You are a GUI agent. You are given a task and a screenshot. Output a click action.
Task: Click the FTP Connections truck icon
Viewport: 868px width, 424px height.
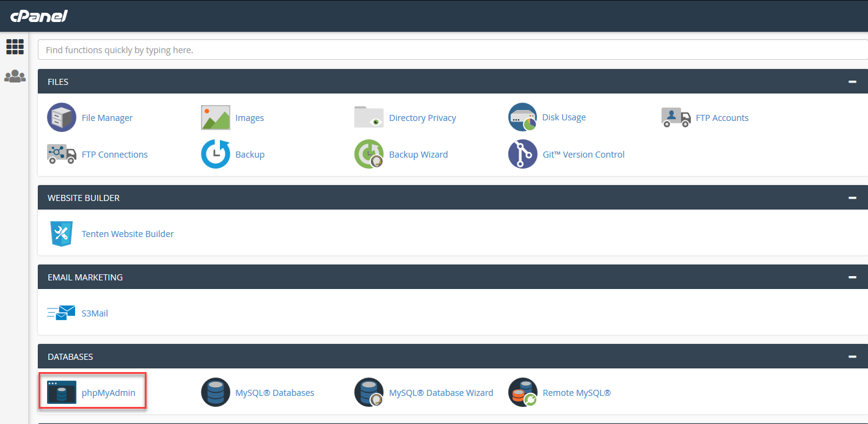tap(62, 154)
